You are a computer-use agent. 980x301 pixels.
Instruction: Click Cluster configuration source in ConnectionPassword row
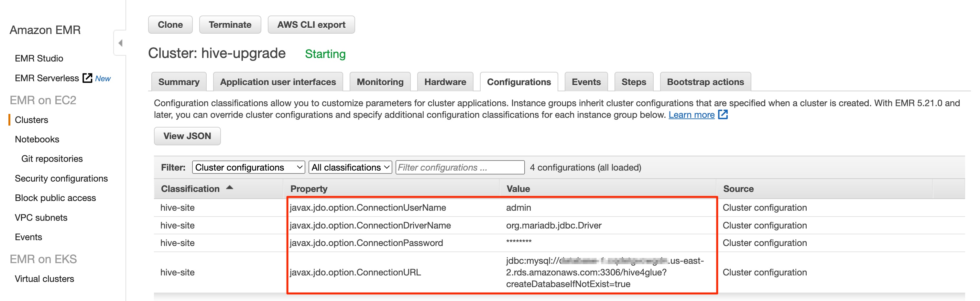765,243
